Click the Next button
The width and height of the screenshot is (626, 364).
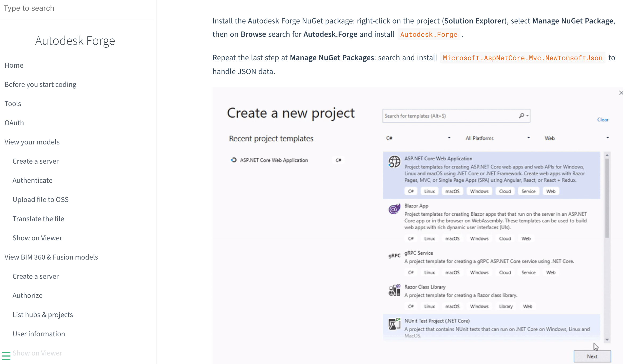592,356
